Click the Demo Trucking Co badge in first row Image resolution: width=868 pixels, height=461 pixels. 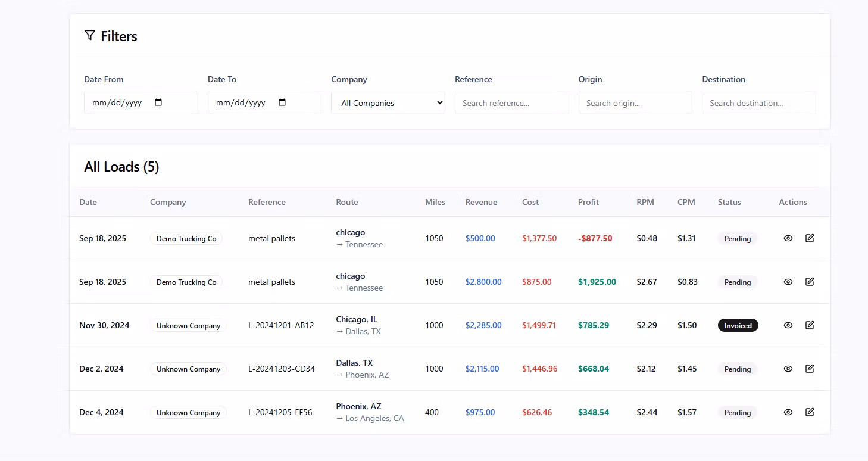pyautogui.click(x=186, y=238)
